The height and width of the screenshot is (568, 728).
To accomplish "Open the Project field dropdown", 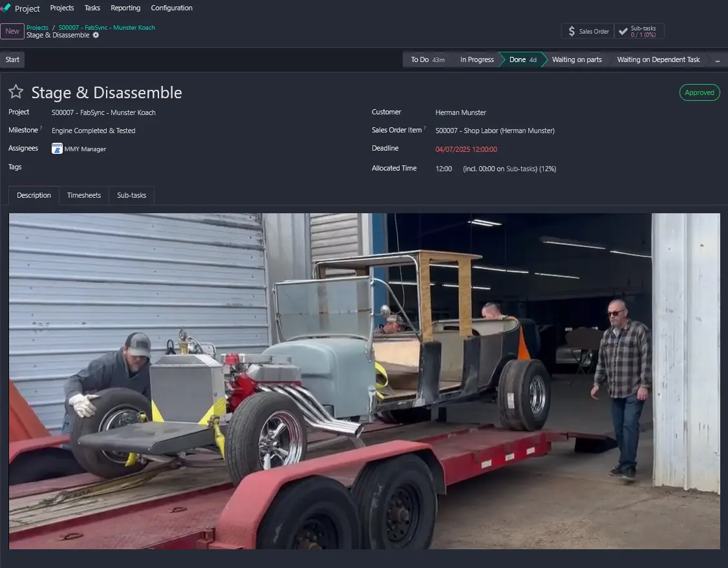I will 103,112.
